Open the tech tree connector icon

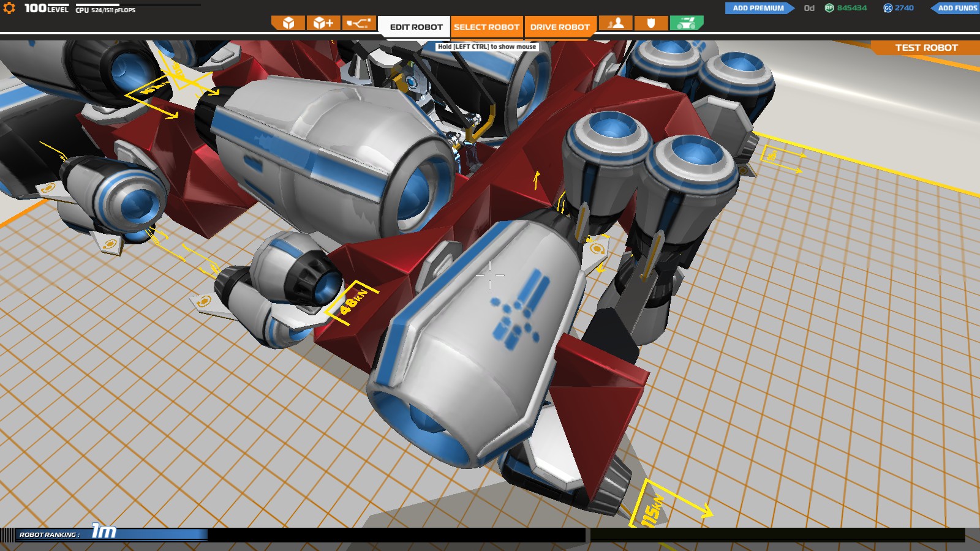click(359, 23)
